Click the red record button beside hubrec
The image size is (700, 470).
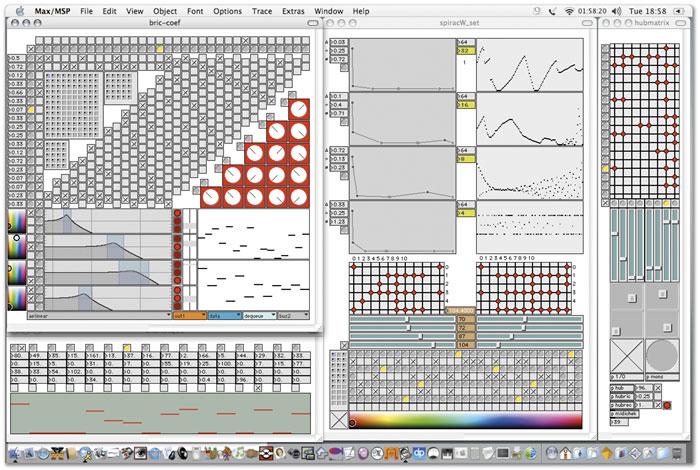(x=667, y=405)
